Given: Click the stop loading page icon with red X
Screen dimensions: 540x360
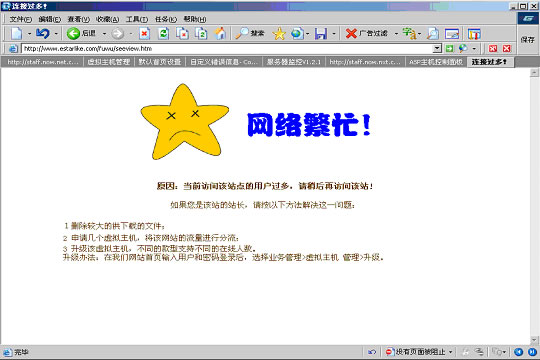Looking at the screenshot, I should (144, 33).
